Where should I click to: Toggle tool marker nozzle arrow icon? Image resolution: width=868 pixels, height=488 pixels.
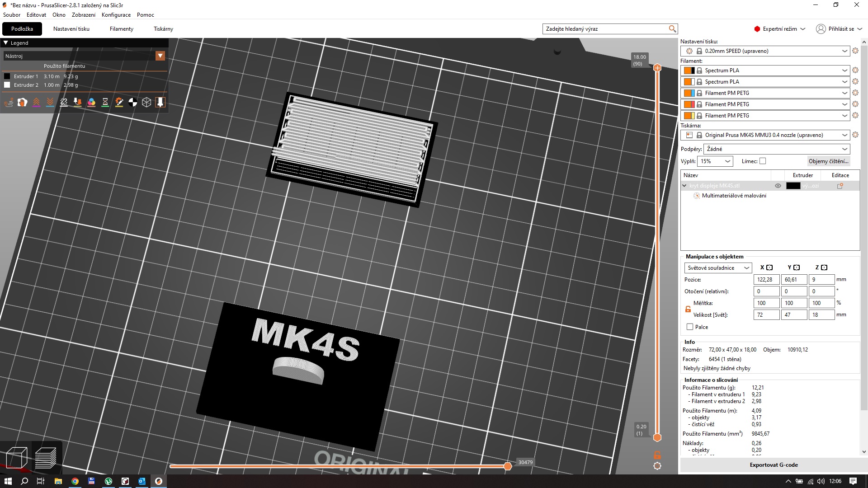(x=160, y=103)
